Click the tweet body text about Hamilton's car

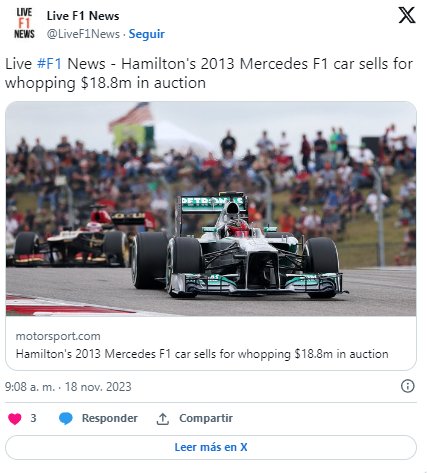click(x=209, y=73)
